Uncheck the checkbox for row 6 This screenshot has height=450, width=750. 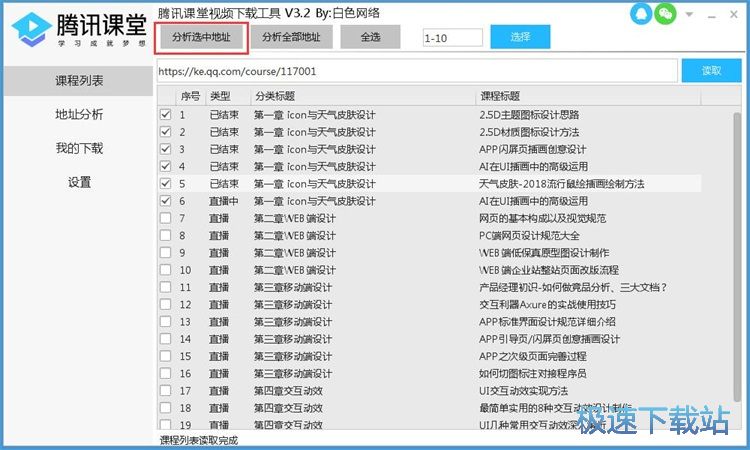point(165,201)
